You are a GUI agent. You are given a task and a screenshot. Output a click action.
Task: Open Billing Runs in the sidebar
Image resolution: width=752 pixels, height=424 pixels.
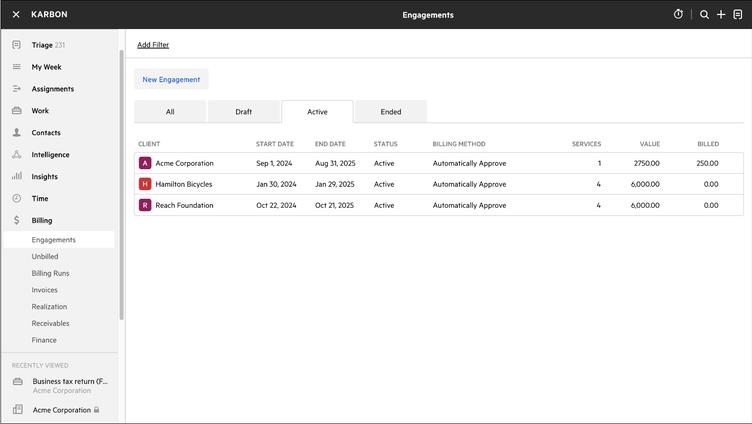tap(50, 273)
